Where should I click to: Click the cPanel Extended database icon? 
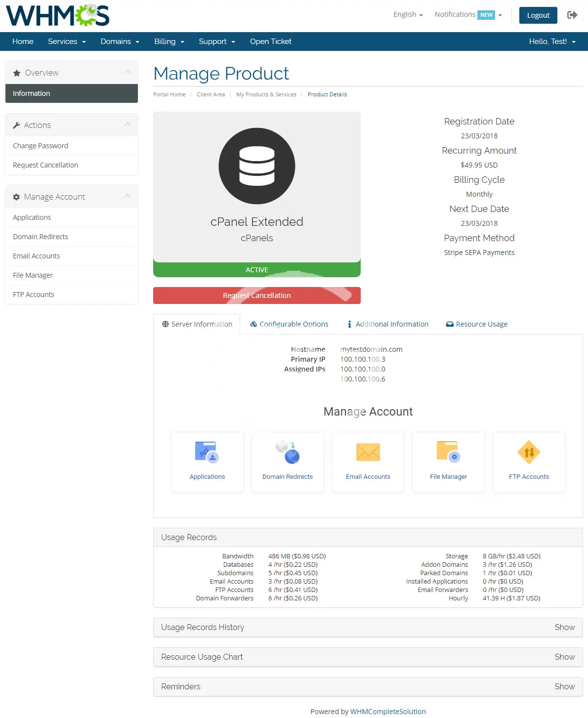tap(257, 166)
